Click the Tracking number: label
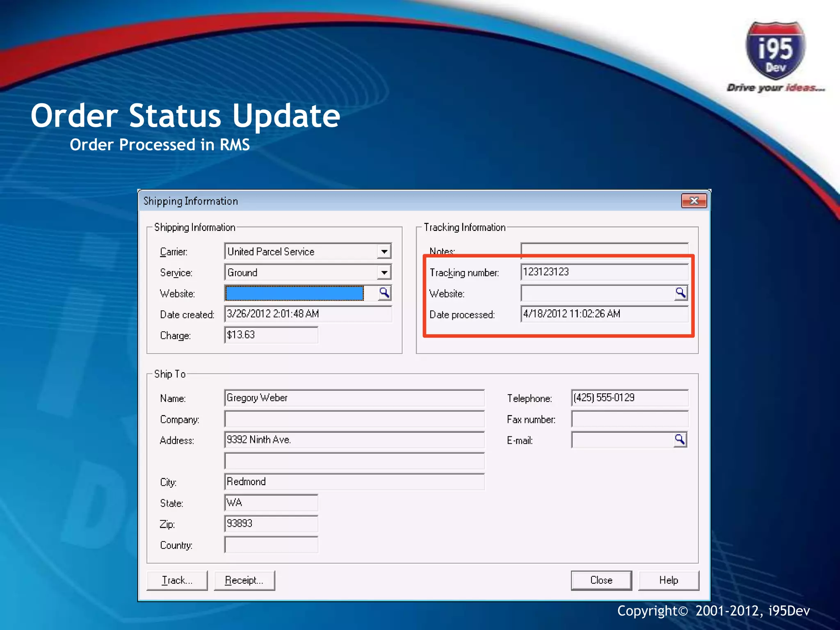The height and width of the screenshot is (630, 840). [464, 273]
